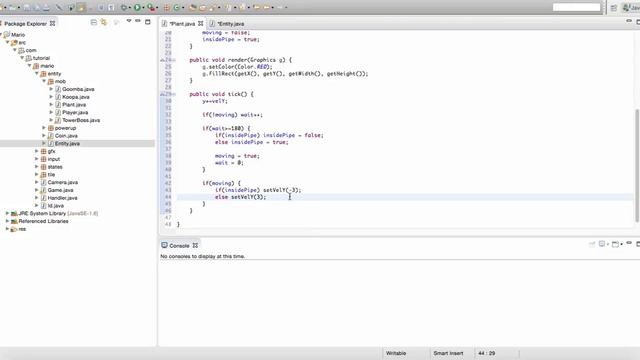Click the Writable status bar entry

point(396,353)
